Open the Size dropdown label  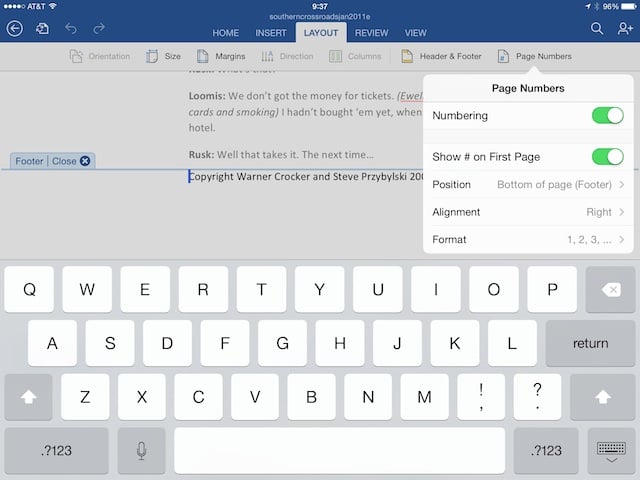pyautogui.click(x=173, y=56)
